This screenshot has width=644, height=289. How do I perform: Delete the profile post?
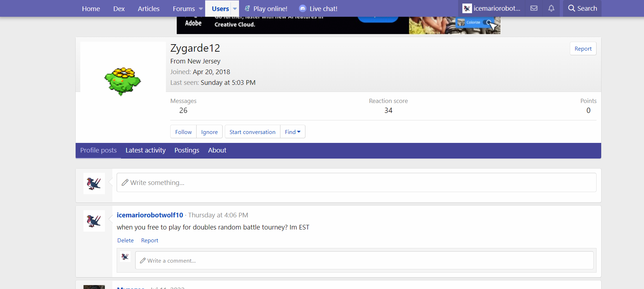tap(126, 241)
